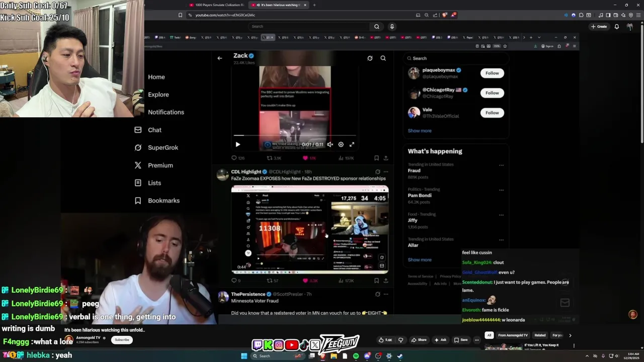Click the X search field
644x362 pixels.
455,58
